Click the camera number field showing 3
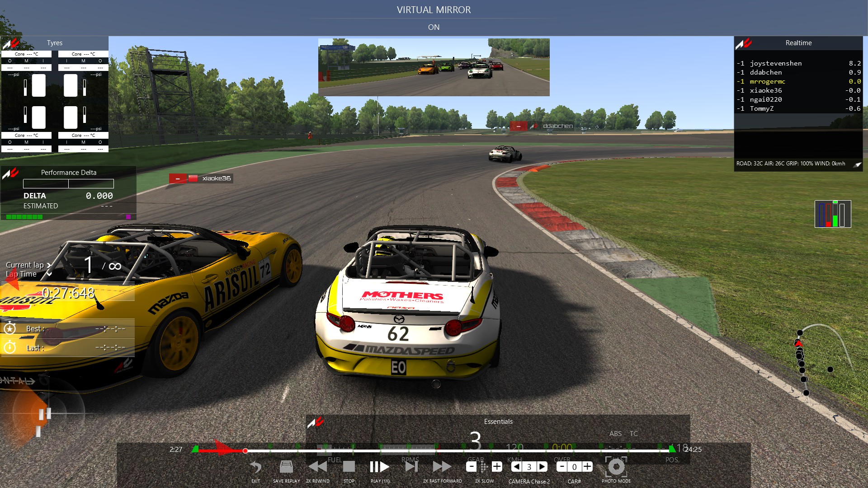The height and width of the screenshot is (488, 868). point(529,467)
